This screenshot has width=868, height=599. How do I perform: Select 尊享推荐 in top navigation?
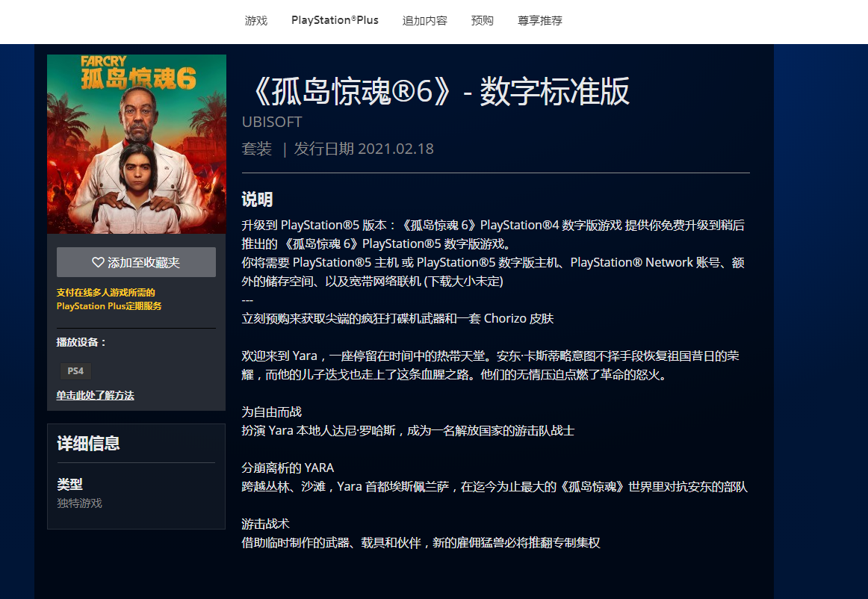[x=540, y=20]
